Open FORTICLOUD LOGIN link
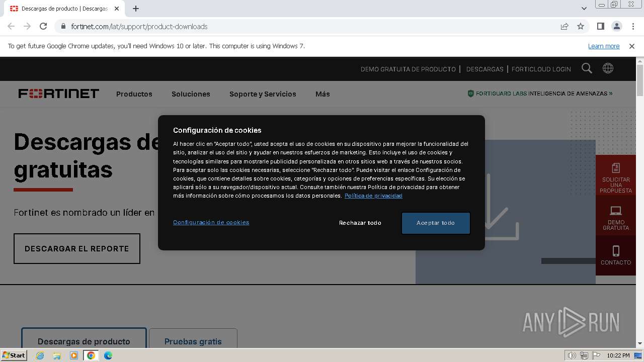The height and width of the screenshot is (362, 644). click(x=541, y=69)
